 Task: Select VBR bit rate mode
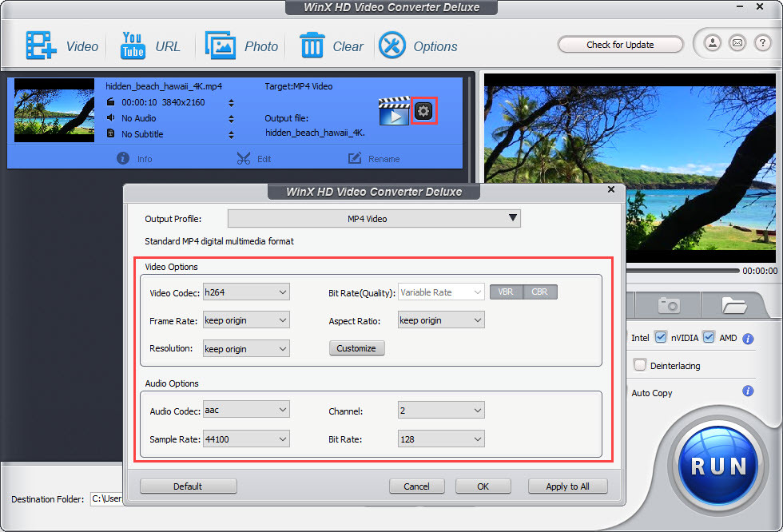click(x=506, y=292)
